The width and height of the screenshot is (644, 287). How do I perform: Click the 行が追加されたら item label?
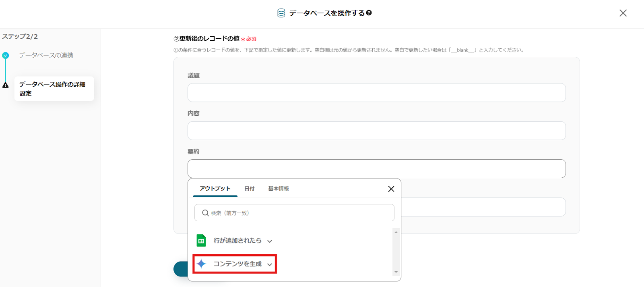click(x=237, y=241)
